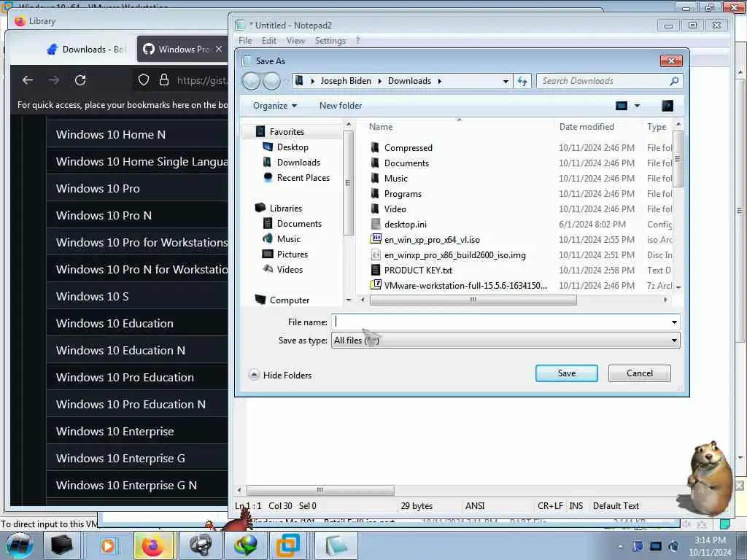Click the file list horizontal scrollbar
This screenshot has height=560, width=747.
tap(473, 300)
